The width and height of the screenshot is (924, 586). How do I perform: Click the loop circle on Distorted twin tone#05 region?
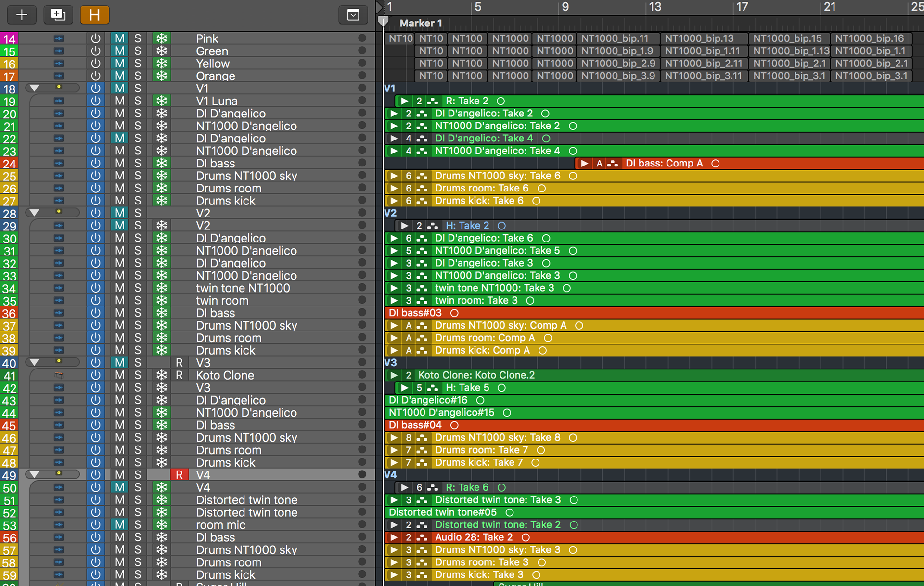510,512
